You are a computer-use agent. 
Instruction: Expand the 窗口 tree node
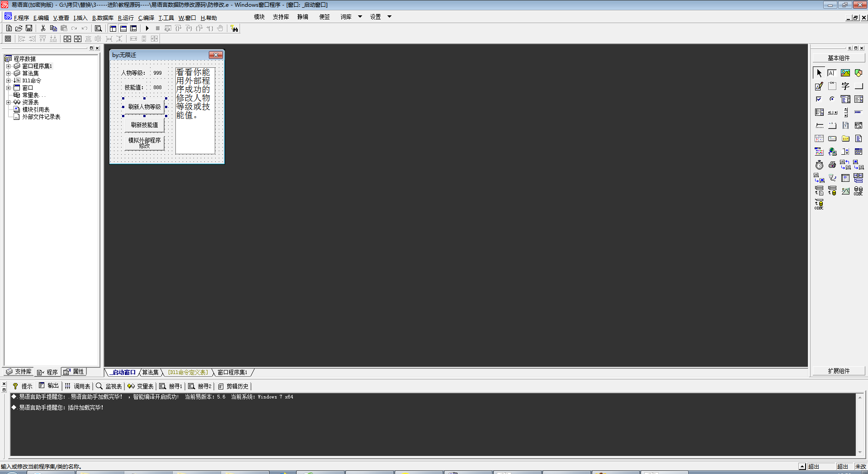click(8, 88)
